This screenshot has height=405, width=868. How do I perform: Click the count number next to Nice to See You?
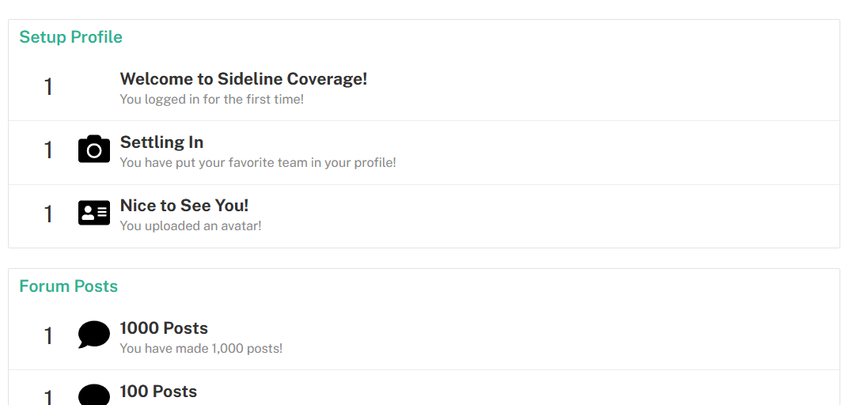pyautogui.click(x=48, y=214)
